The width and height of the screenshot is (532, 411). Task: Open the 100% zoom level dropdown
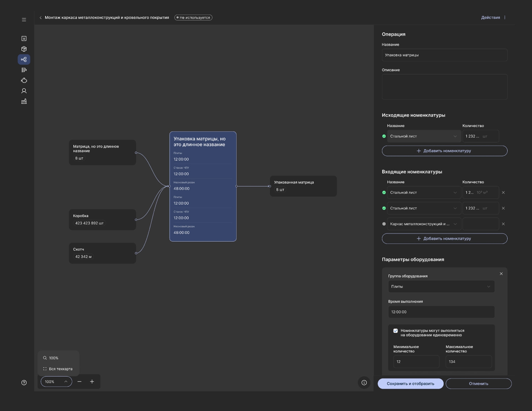point(56,382)
